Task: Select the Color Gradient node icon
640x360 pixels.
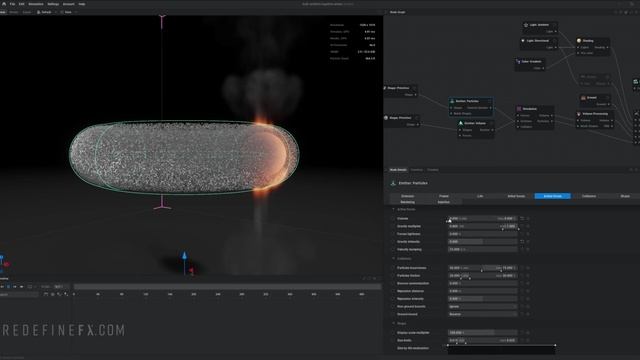Action: click(x=518, y=62)
